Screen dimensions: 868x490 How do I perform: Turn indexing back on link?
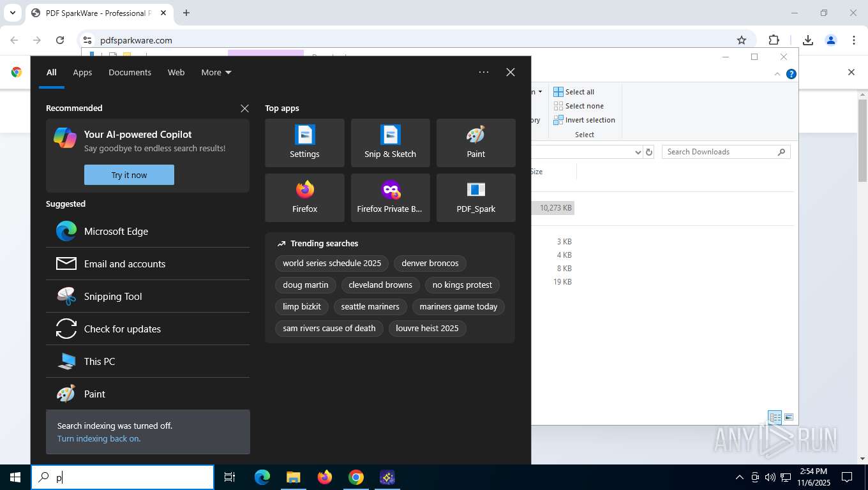99,438
